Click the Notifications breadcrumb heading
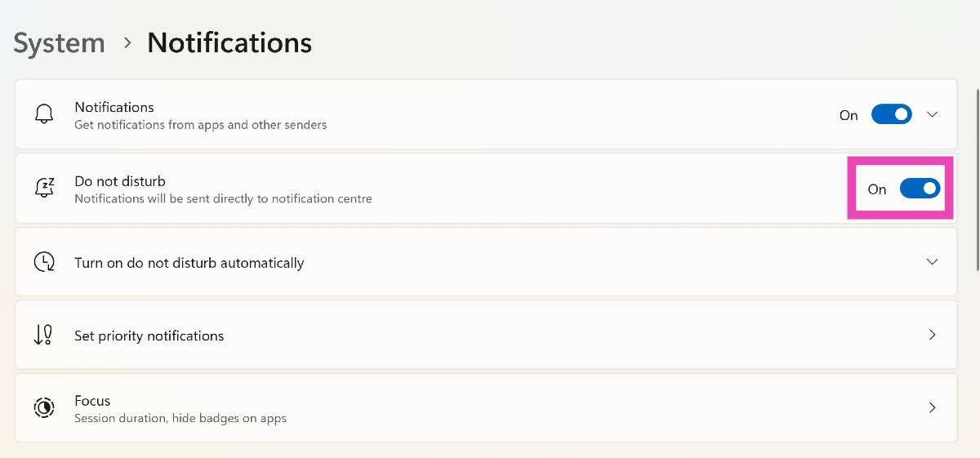Image resolution: width=980 pixels, height=458 pixels. click(229, 42)
